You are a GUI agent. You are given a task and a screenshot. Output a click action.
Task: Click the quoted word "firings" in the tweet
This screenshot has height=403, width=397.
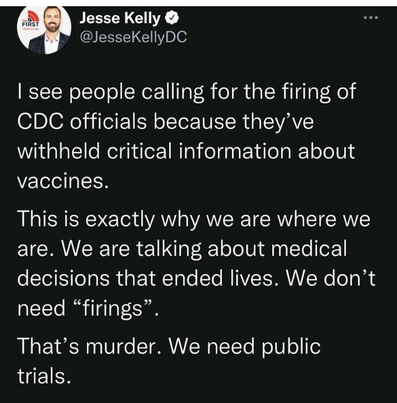coord(112,309)
